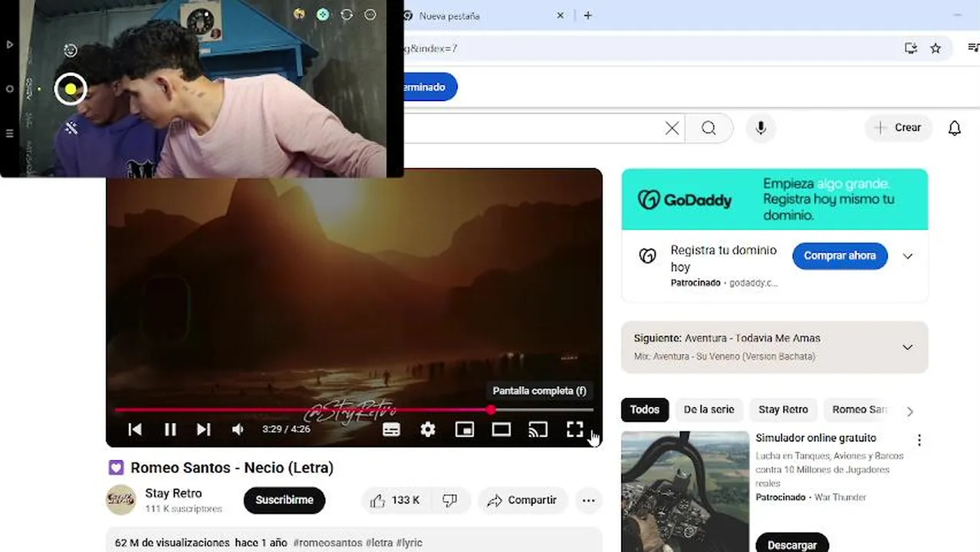Share the video with Compartir
Screen dimensions: 980x552
click(x=523, y=500)
